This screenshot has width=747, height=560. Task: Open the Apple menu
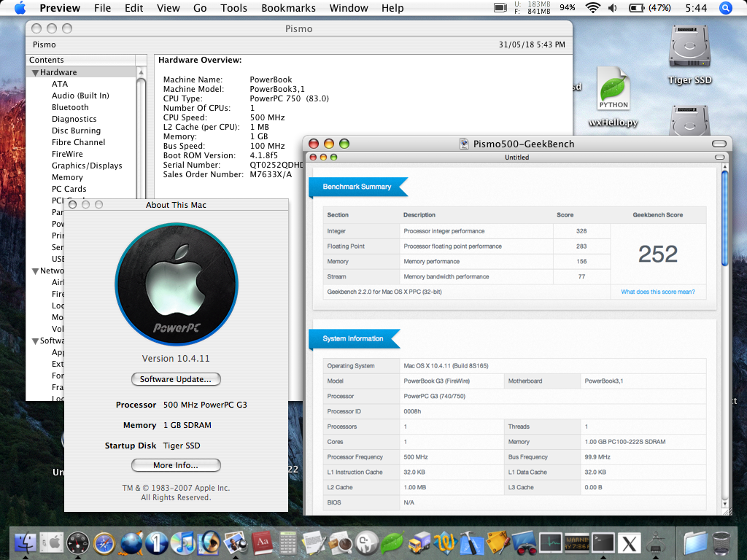click(20, 8)
